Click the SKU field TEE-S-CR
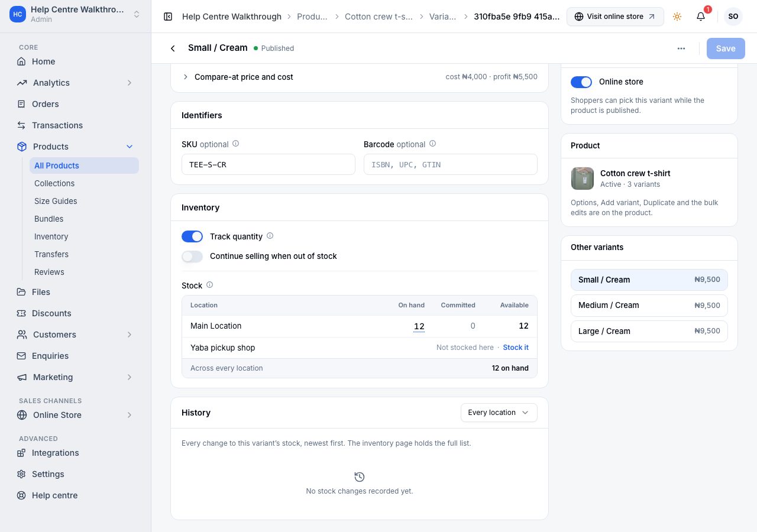This screenshot has width=757, height=532. pyautogui.click(x=268, y=164)
